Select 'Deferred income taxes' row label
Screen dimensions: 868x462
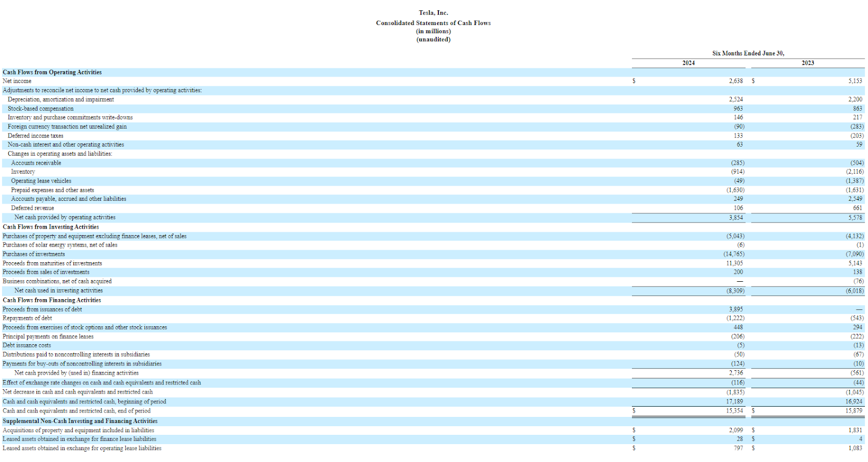(x=35, y=136)
